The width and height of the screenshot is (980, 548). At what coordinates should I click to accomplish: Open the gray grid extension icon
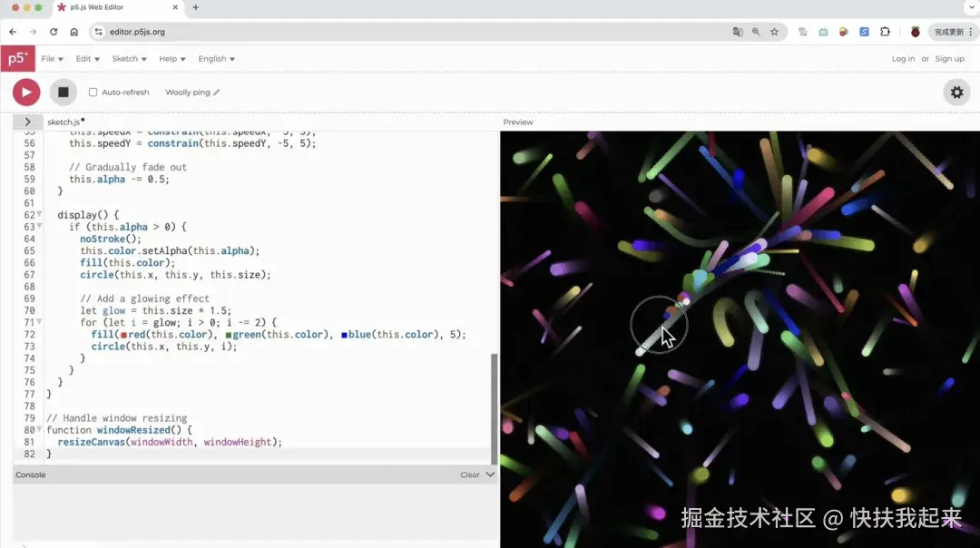point(803,32)
